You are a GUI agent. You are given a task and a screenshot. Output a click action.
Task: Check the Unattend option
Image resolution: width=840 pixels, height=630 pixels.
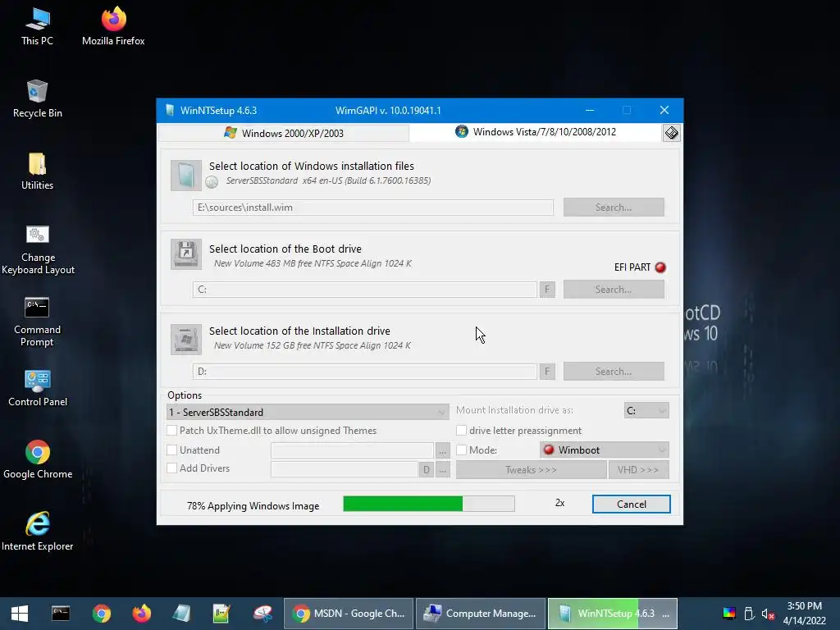click(x=172, y=450)
